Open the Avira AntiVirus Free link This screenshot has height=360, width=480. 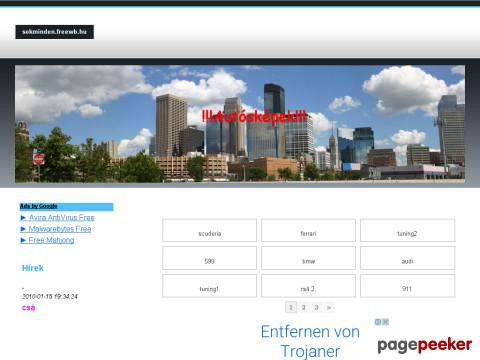(x=61, y=218)
